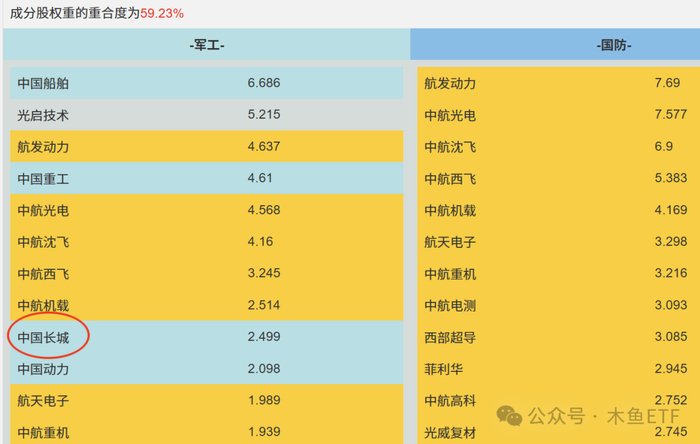Image resolution: width=700 pixels, height=444 pixels.
Task: Click the 2.499 weight for 中国长城
Action: (264, 338)
